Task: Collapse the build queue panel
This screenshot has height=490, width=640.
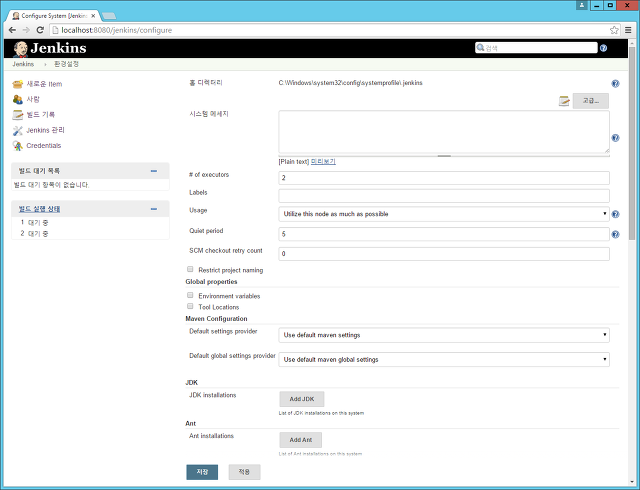Action: [x=154, y=171]
